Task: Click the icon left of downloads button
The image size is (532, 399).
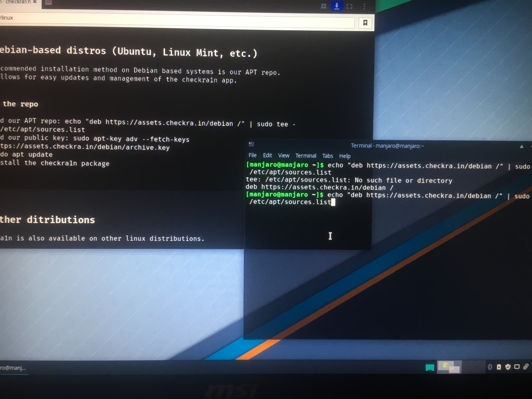Action: (x=324, y=6)
